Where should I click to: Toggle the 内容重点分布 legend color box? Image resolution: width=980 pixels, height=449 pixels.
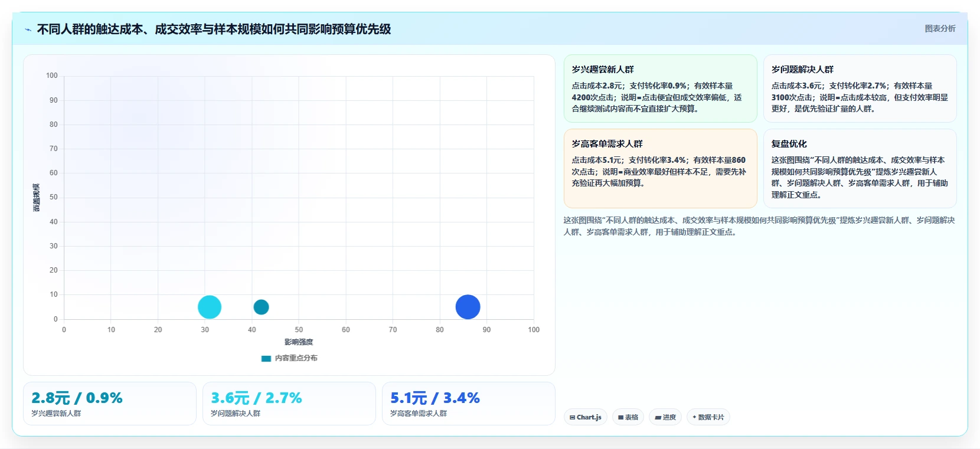[x=266, y=358]
